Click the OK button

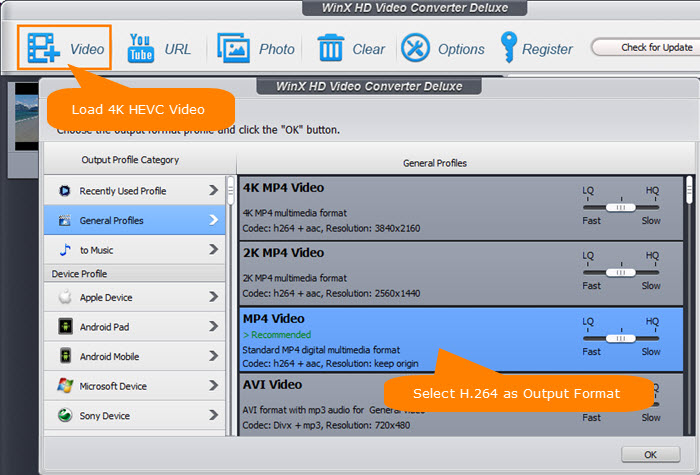(x=650, y=454)
